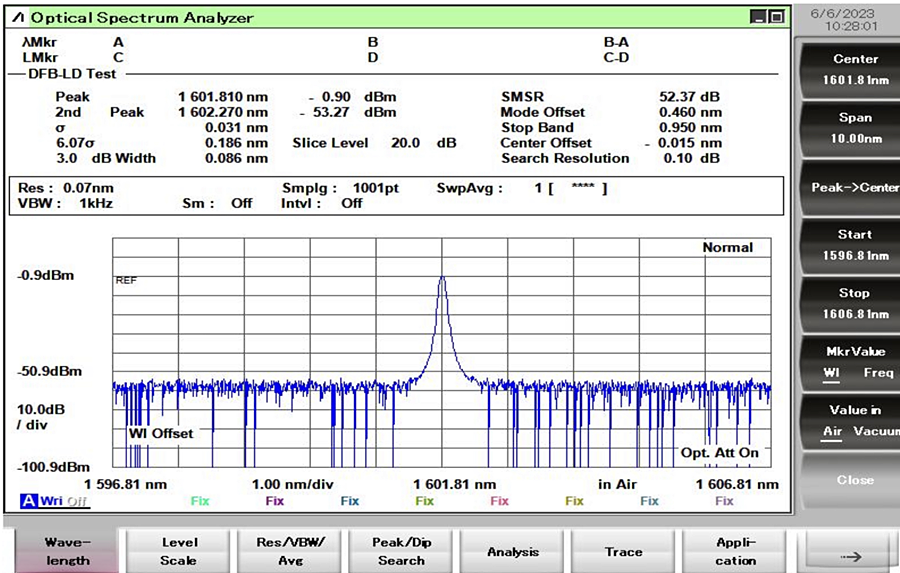900x573 pixels.
Task: Open the Application menu tab
Action: pos(735,551)
